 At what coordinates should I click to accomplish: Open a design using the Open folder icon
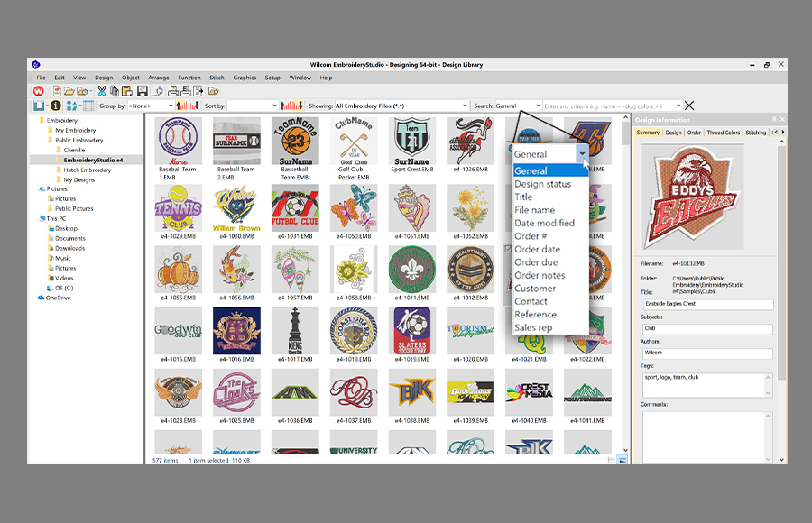[x=68, y=91]
